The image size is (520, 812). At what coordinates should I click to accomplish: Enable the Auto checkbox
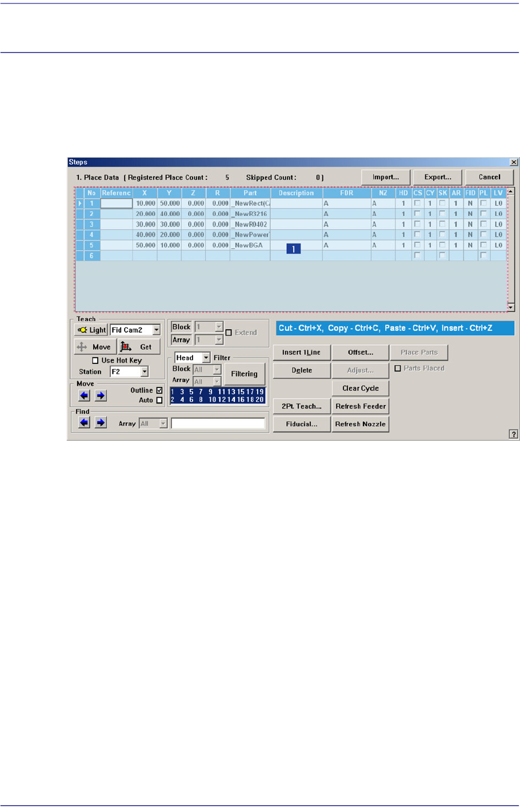(159, 400)
